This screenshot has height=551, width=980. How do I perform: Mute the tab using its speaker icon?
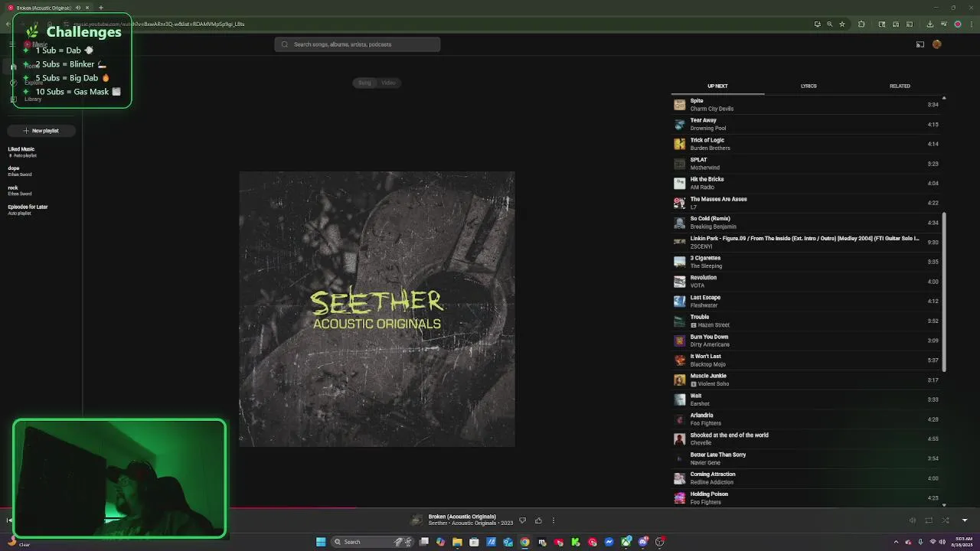tap(78, 8)
